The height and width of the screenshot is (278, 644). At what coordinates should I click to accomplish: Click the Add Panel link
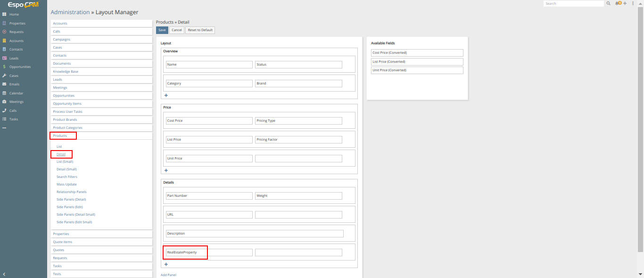pyautogui.click(x=168, y=275)
